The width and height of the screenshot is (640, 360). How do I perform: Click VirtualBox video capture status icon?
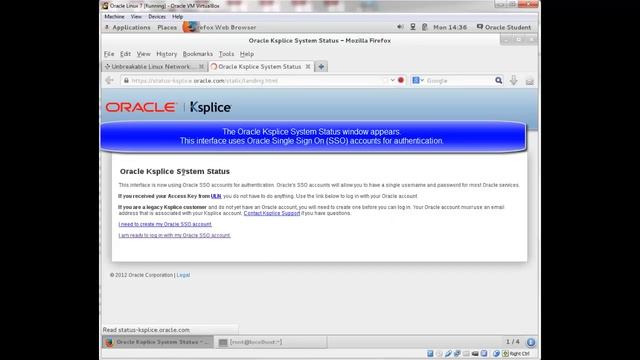click(484, 353)
